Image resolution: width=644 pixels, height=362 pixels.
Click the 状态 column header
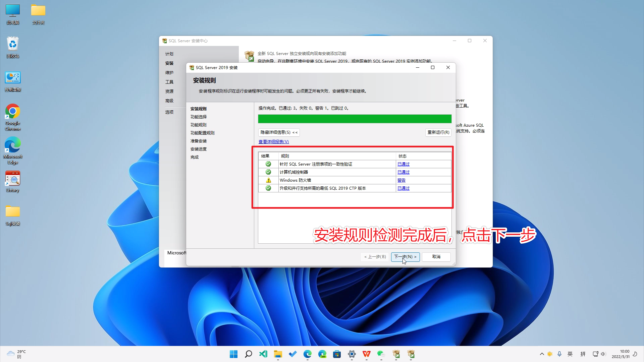423,156
